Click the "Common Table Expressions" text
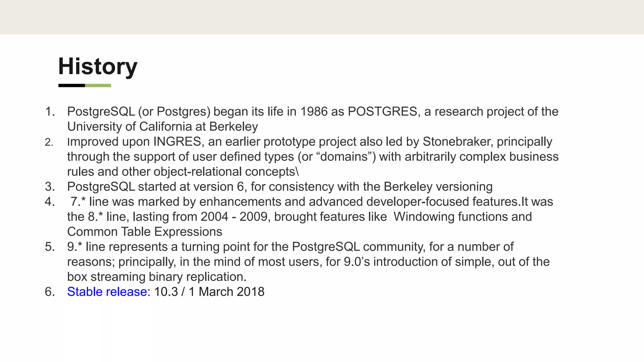644x362 pixels. tap(145, 232)
